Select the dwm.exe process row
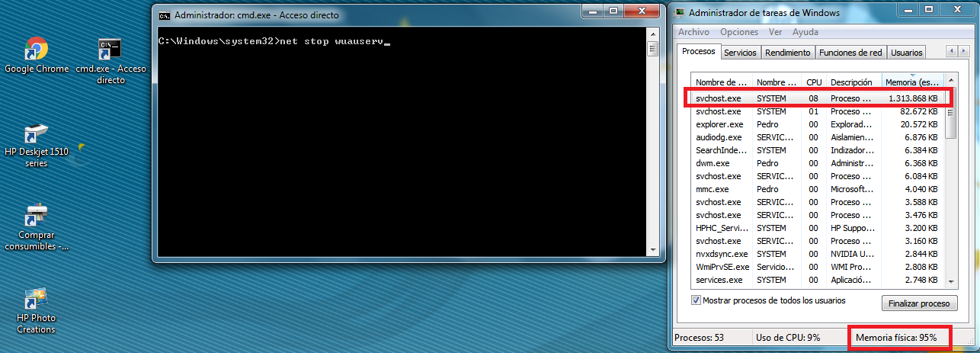The height and width of the screenshot is (353, 980). [x=818, y=163]
